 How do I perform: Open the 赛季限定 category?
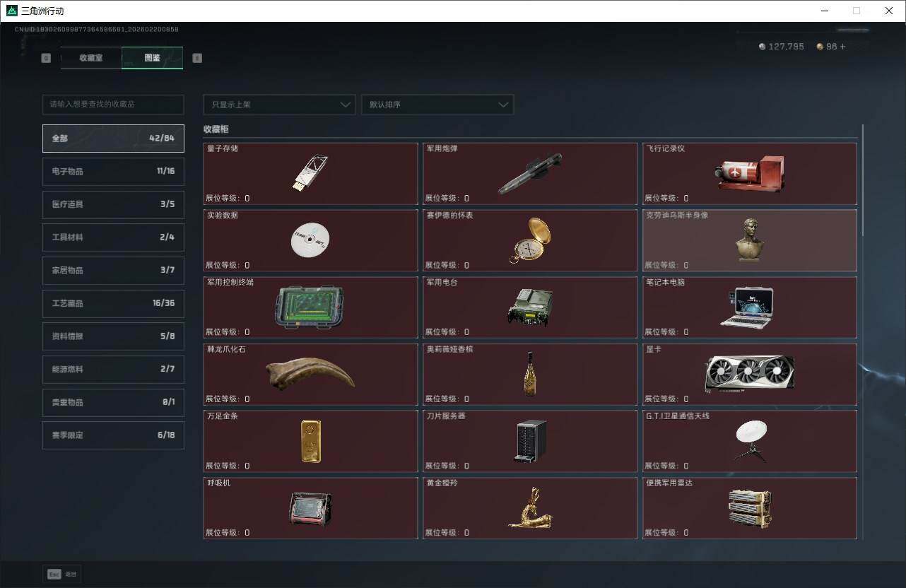click(113, 435)
